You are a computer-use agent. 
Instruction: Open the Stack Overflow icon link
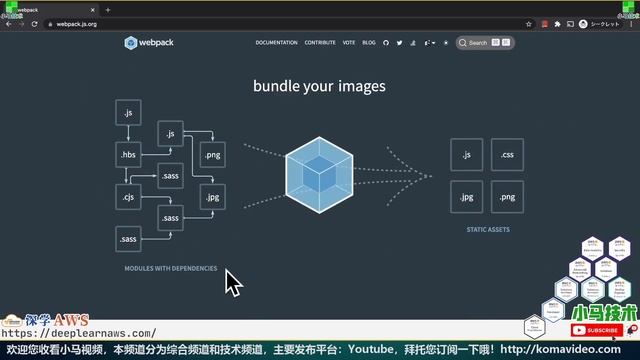(x=413, y=43)
